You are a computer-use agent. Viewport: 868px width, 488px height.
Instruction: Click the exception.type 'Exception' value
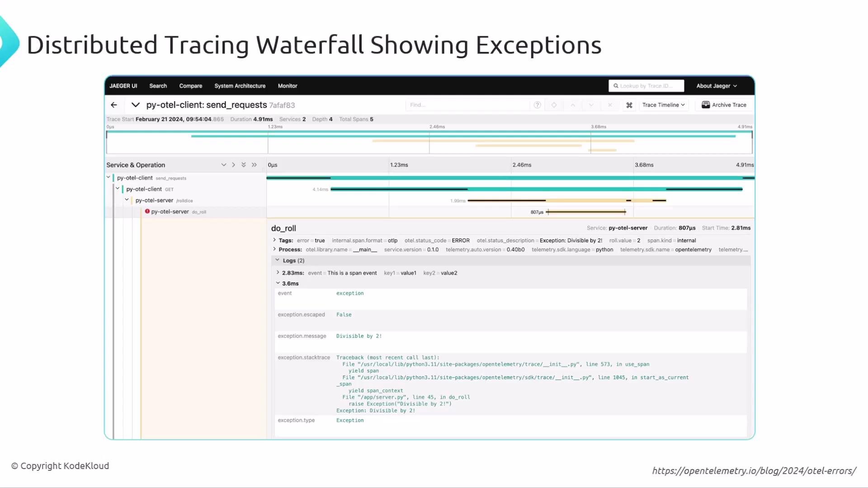[x=350, y=420]
